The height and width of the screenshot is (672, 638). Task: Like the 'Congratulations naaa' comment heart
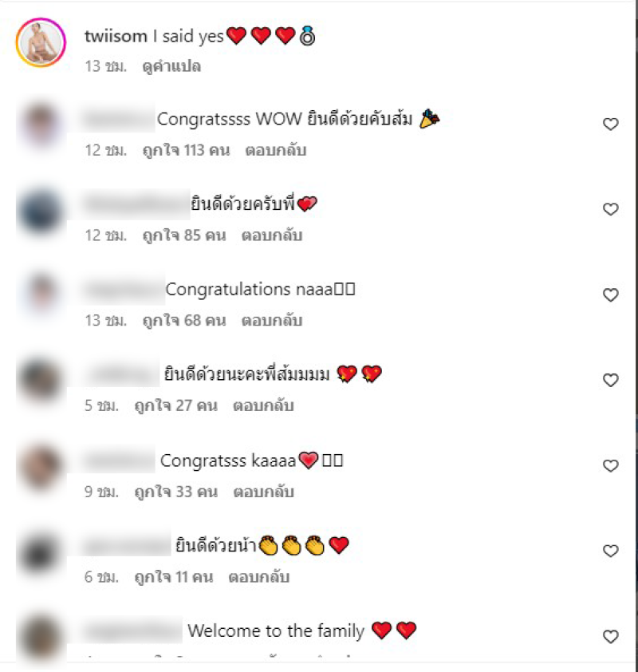611,294
